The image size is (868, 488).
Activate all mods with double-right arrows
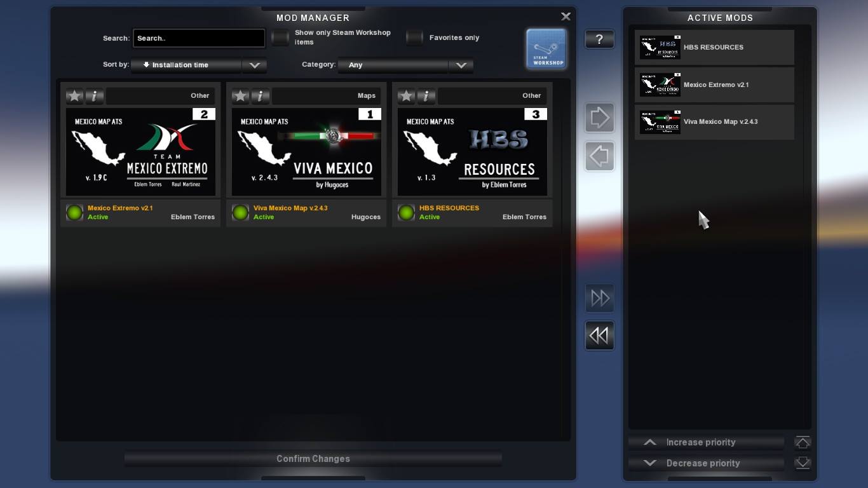tap(600, 298)
